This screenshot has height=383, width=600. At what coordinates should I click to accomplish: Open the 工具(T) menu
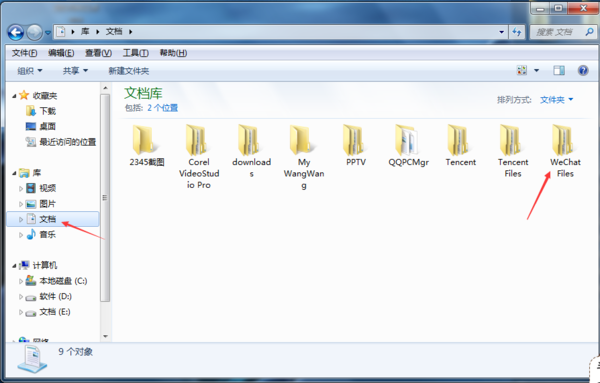pos(135,53)
